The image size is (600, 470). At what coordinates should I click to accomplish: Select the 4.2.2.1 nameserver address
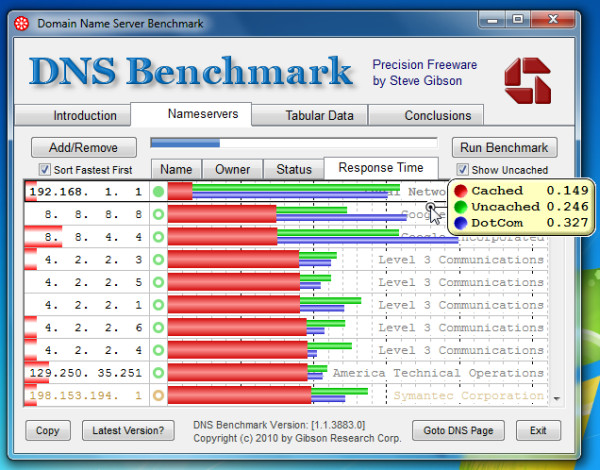click(x=93, y=305)
